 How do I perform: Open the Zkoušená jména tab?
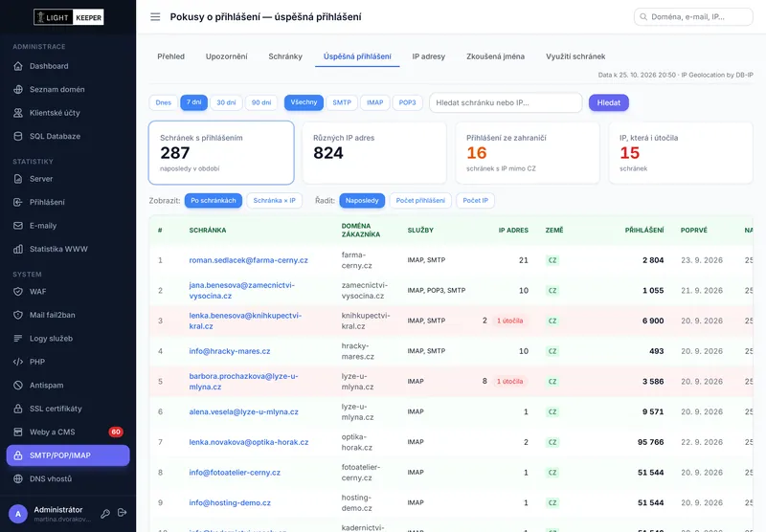[495, 56]
